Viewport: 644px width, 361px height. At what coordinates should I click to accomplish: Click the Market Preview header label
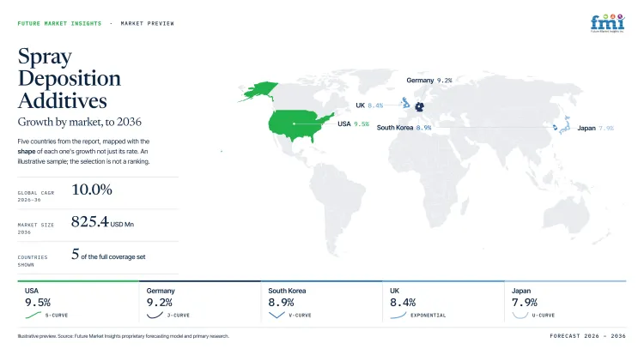tap(148, 24)
